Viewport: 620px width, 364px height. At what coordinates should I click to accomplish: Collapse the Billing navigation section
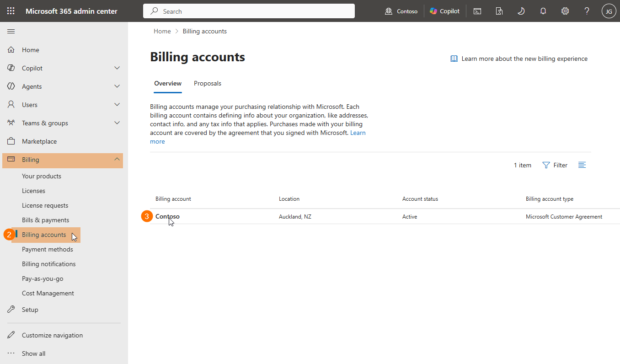tap(117, 160)
